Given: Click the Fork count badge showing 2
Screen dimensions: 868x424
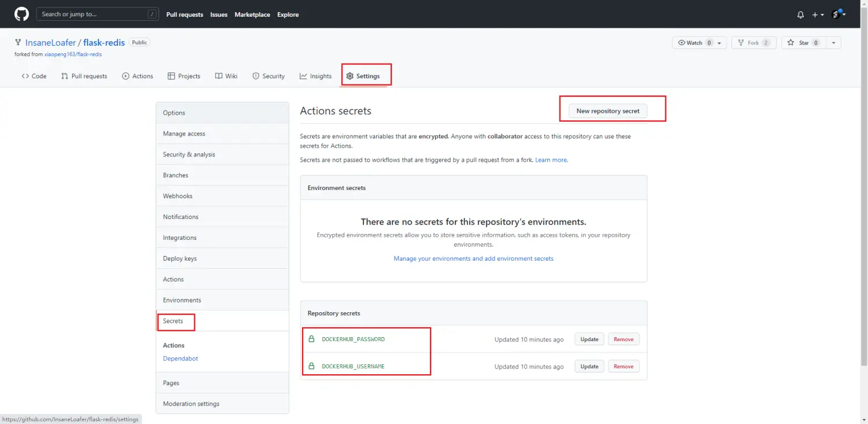Looking at the screenshot, I should tap(766, 43).
